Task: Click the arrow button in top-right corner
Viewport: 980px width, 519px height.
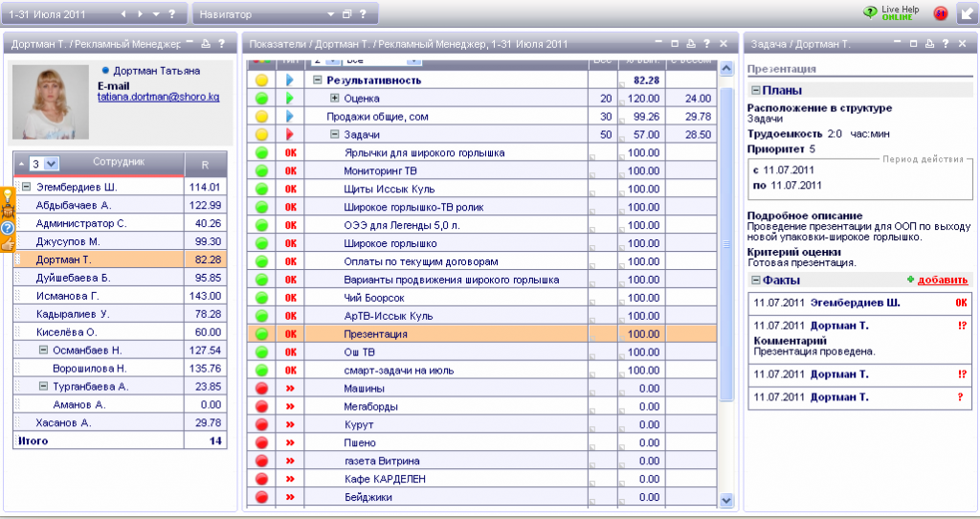Action: [968, 13]
